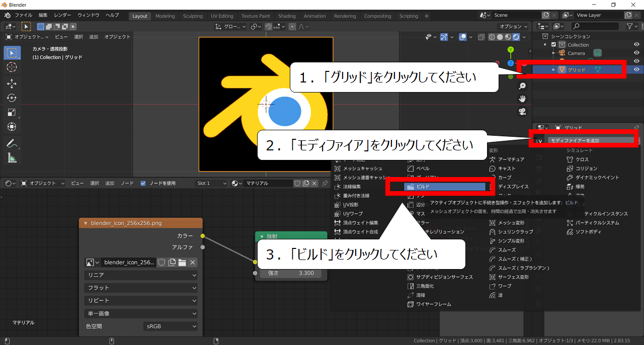
Task: Click the viewport zoom magnifier icon
Action: (x=523, y=87)
